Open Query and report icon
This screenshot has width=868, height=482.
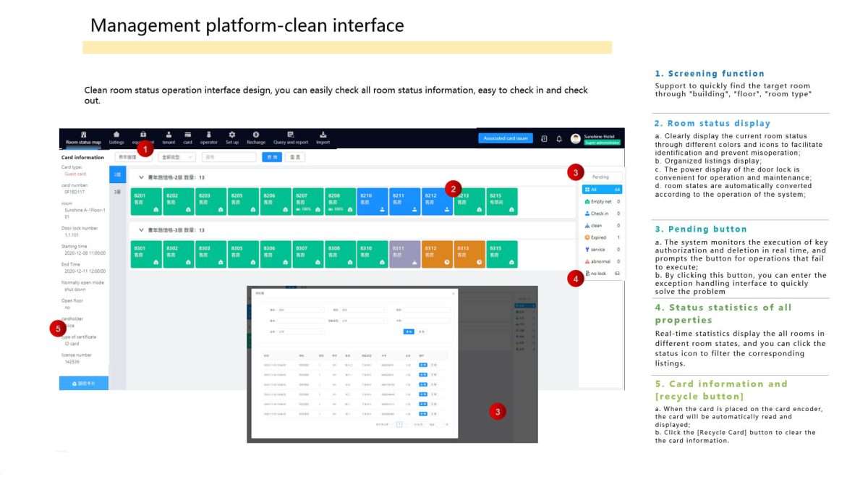tap(290, 135)
